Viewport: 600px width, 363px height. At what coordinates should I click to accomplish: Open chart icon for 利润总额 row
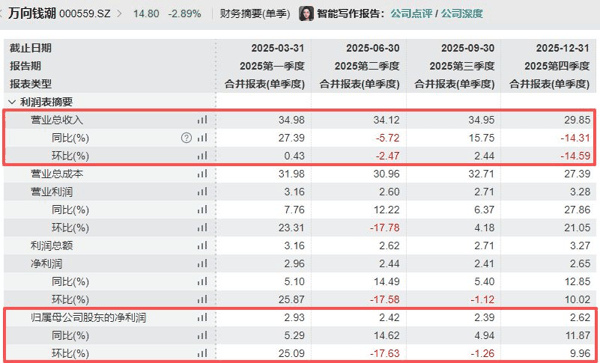[x=202, y=246]
